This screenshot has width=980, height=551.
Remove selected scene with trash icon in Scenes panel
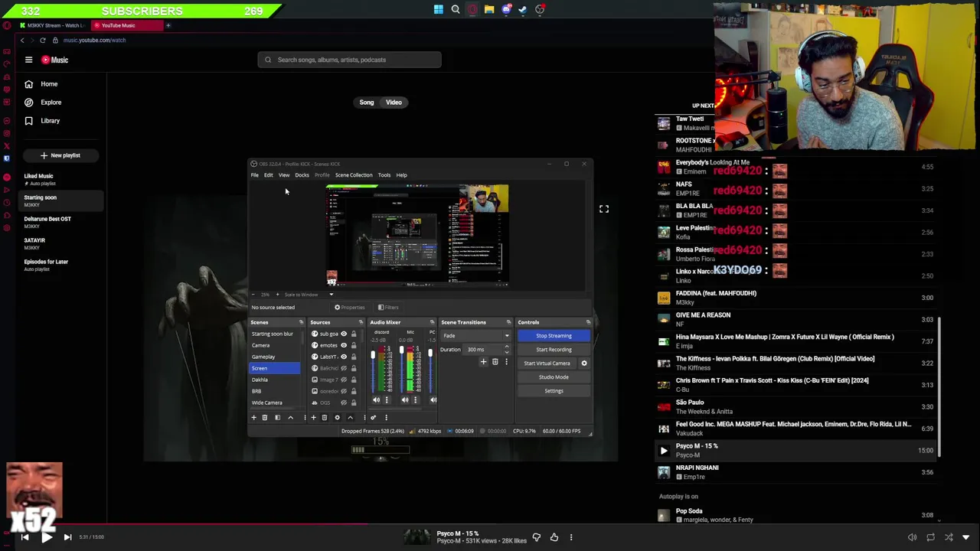click(265, 417)
